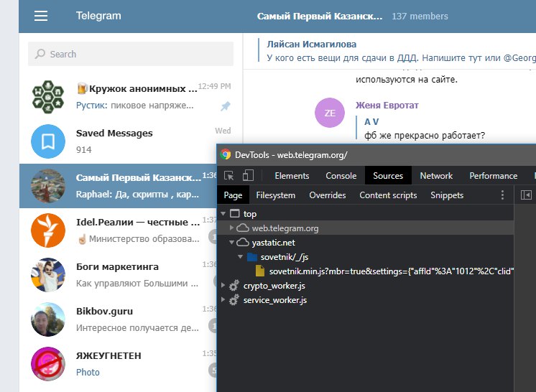Click the yellow file icon of sovetnik.min.js
Viewport: 536px width, 392px height.
pos(260,271)
